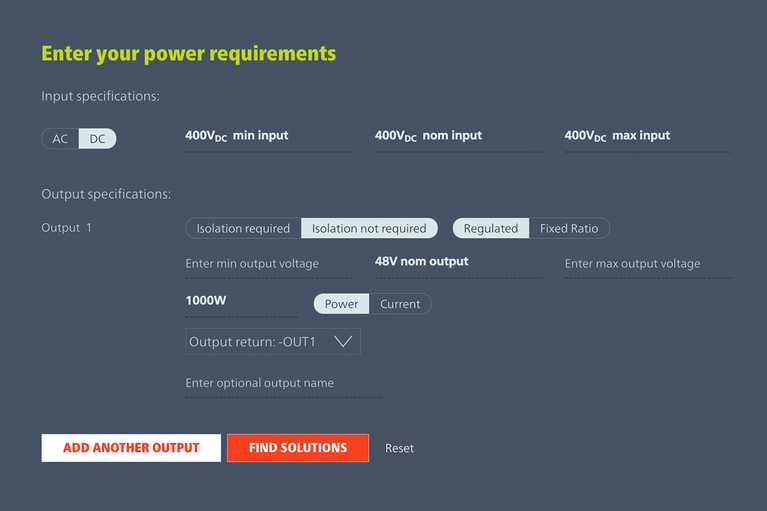767x511 pixels.
Task: Click the 400V max input field
Action: pyautogui.click(x=647, y=136)
